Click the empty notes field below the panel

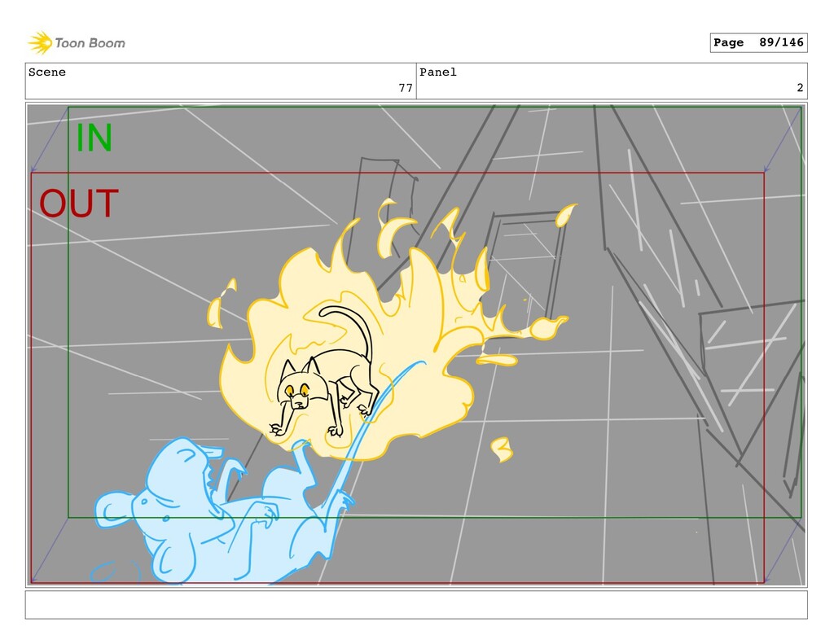[x=416, y=605]
